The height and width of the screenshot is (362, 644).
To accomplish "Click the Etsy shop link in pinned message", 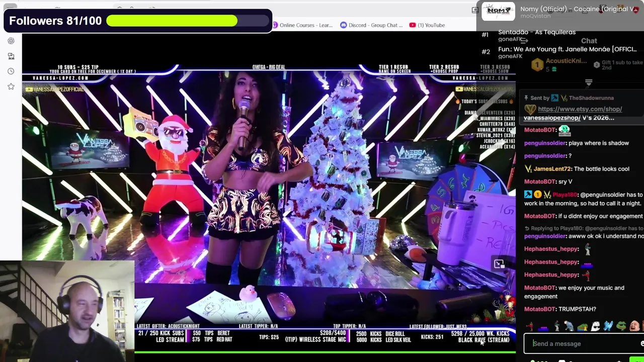I will coord(580,109).
